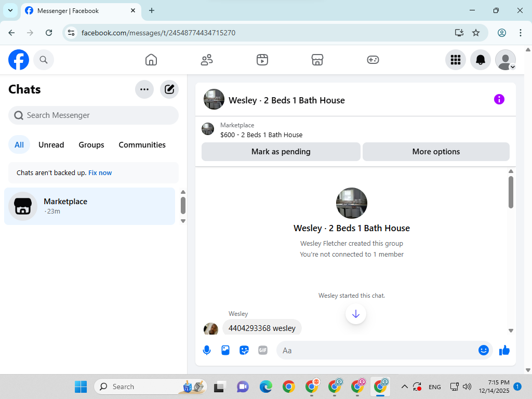
Task: Click the message 4404293368 wesley
Action: [x=262, y=328]
